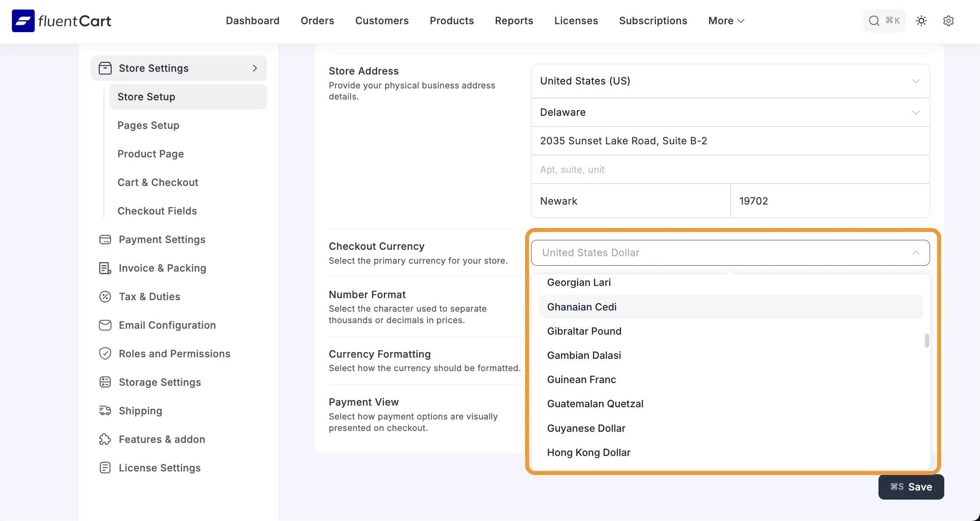Open the Delaware state dropdown
This screenshot has height=521, width=980.
coord(730,112)
